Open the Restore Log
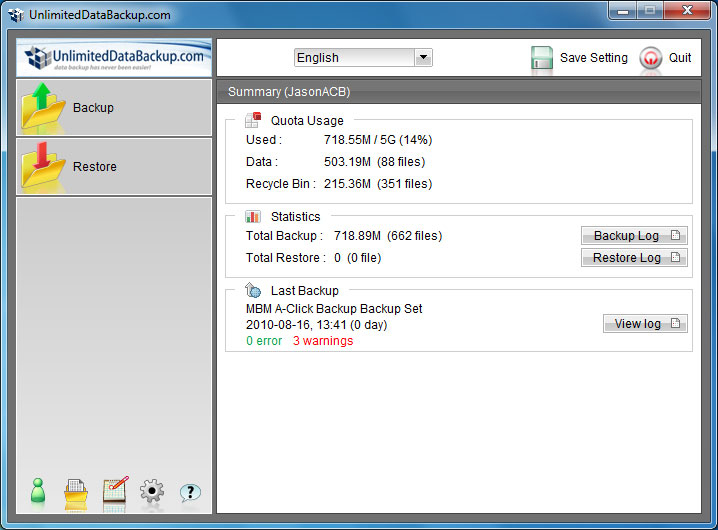Viewport: 718px width, 530px height. 634,257
